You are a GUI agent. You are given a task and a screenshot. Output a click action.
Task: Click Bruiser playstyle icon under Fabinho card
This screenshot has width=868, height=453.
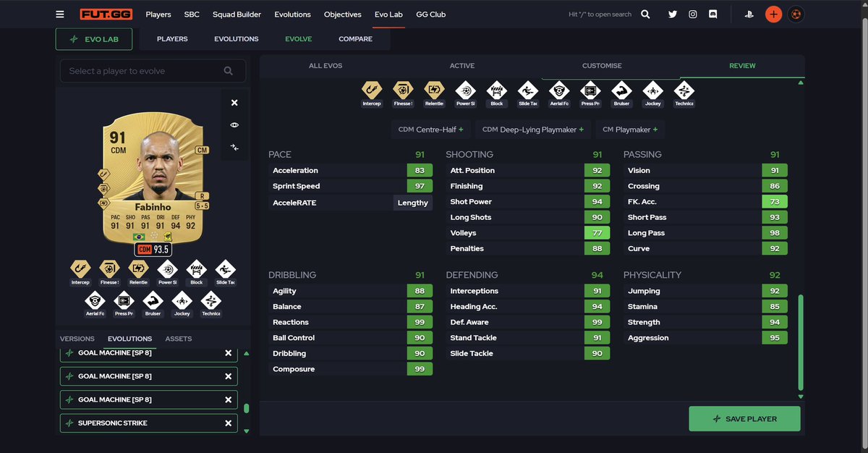(x=153, y=300)
